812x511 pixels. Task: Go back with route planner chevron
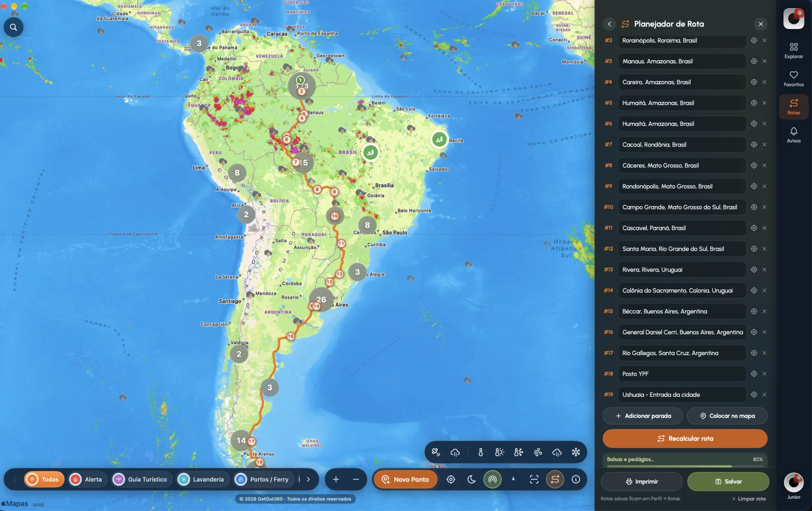pyautogui.click(x=610, y=24)
